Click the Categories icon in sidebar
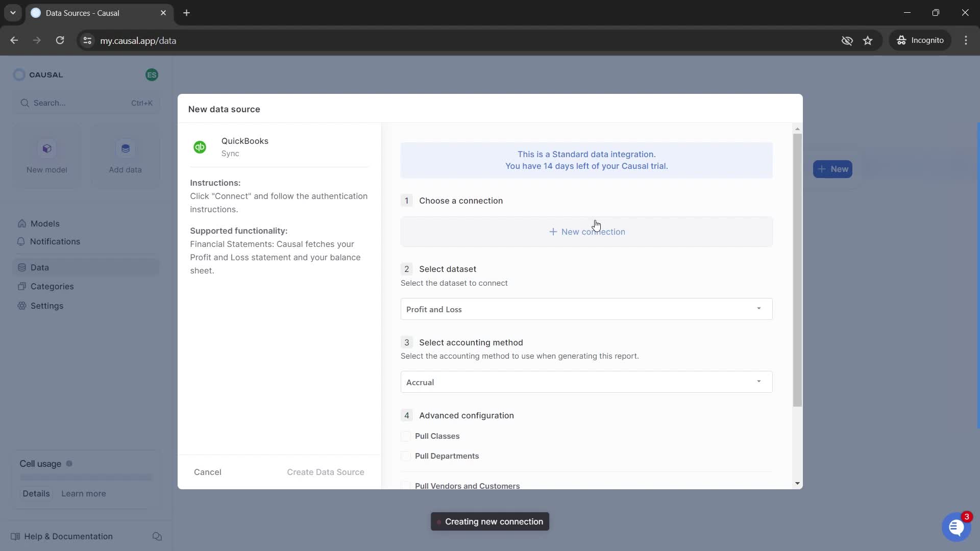 coord(22,286)
